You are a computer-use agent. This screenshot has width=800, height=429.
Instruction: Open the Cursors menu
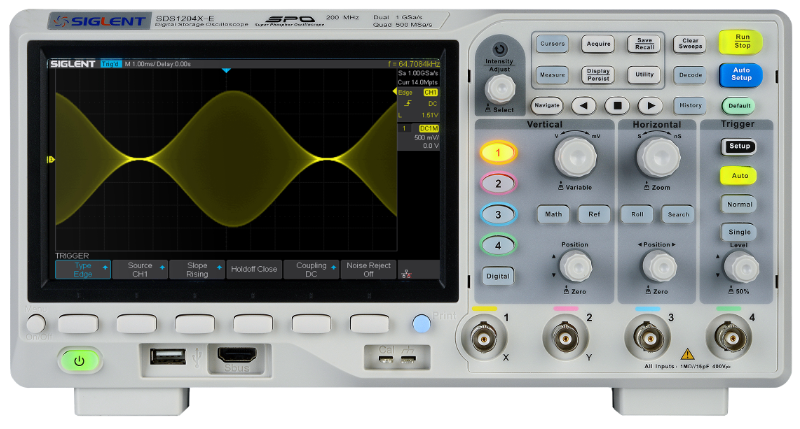tap(552, 44)
